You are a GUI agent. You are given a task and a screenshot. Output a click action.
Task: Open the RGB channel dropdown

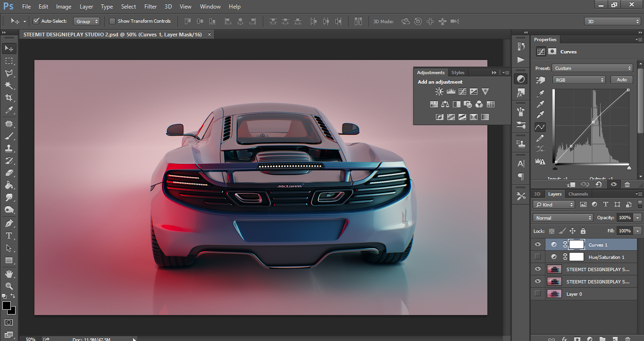[x=579, y=80]
